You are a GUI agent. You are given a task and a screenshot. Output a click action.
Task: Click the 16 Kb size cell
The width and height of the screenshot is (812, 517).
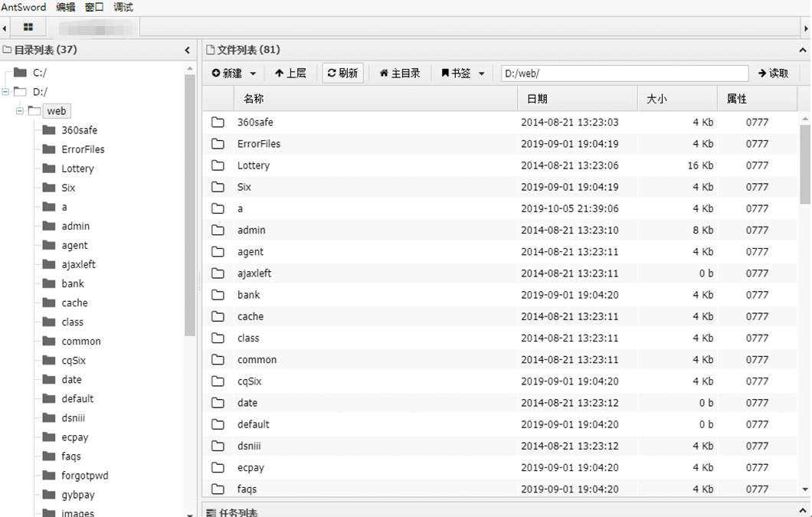point(700,165)
